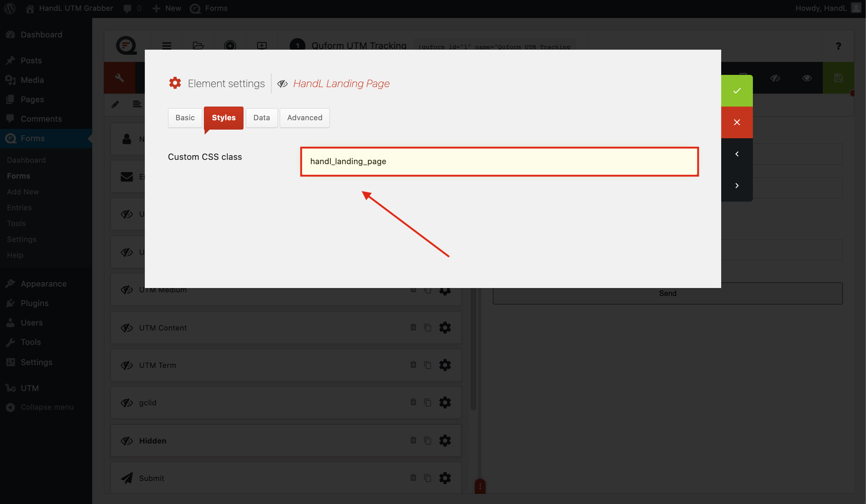Screen dimensions: 866x504
Task: Open the Forms sidebar menu
Action: point(46,138)
